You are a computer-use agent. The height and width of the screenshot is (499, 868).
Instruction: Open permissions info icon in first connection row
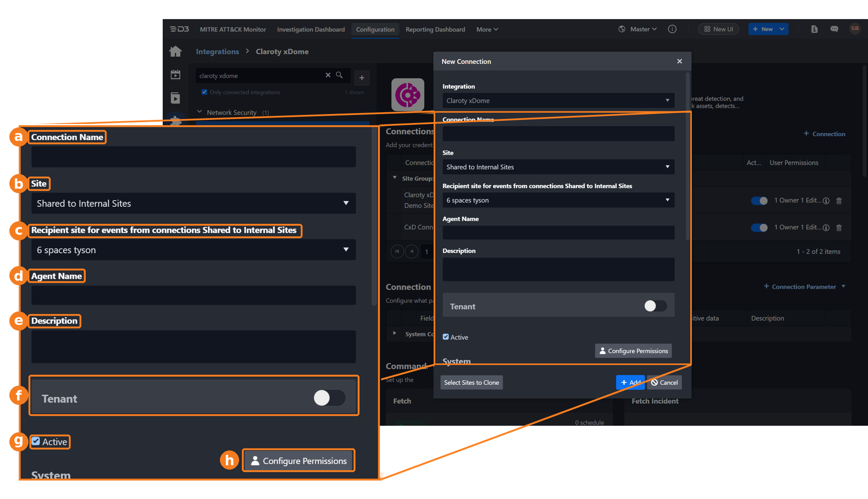point(826,201)
